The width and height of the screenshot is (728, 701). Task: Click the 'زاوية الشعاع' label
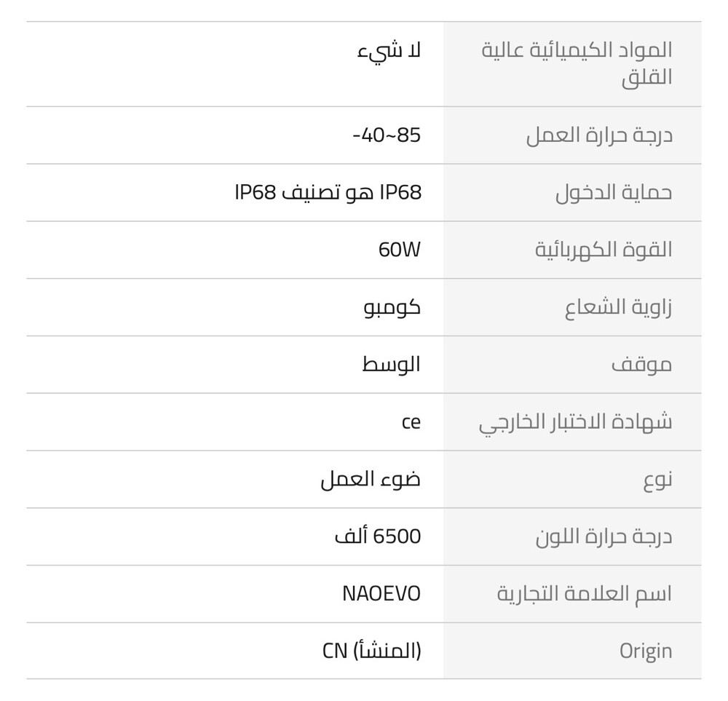coord(618,307)
